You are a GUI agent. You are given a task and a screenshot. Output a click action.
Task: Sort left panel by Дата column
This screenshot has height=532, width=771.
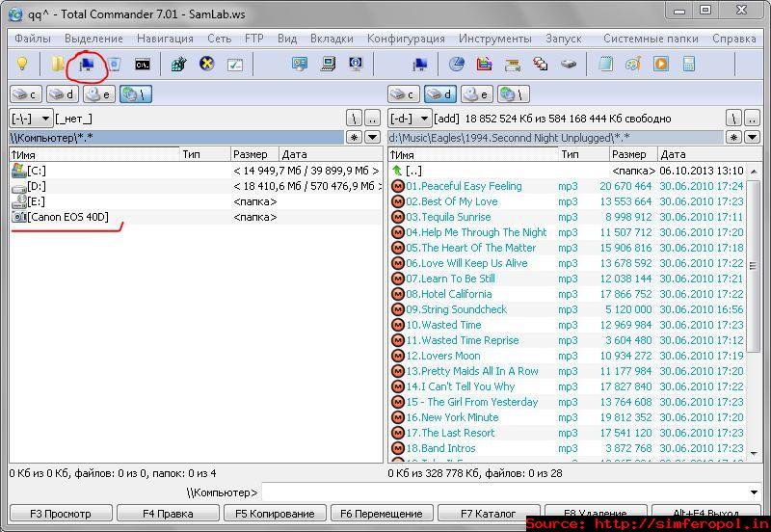pos(331,154)
